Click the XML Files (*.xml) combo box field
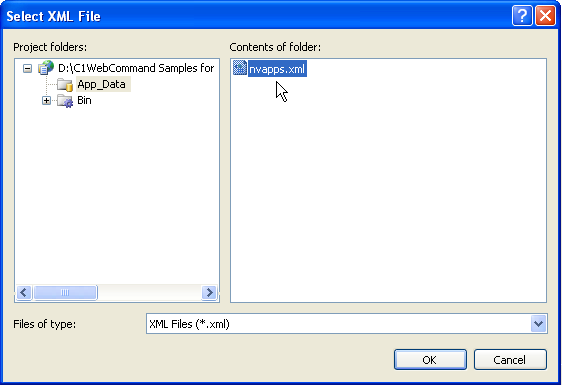This screenshot has height=385, width=562. [x=339, y=324]
